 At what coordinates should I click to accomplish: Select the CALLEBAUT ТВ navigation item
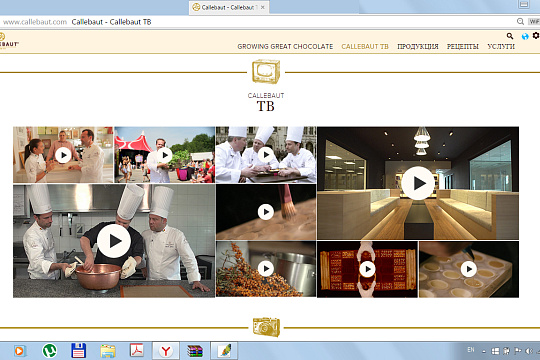pyautogui.click(x=365, y=47)
